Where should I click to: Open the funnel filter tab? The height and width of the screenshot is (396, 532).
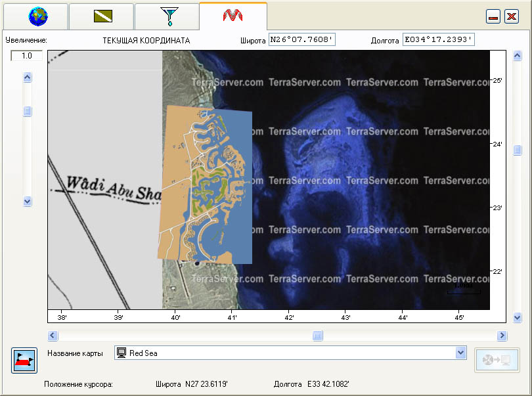click(167, 16)
